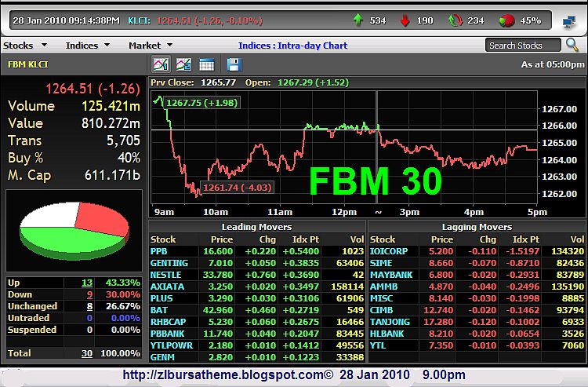Click the green-red unchanged arrows icon
This screenshot has width=588, height=387.
pyautogui.click(x=456, y=20)
